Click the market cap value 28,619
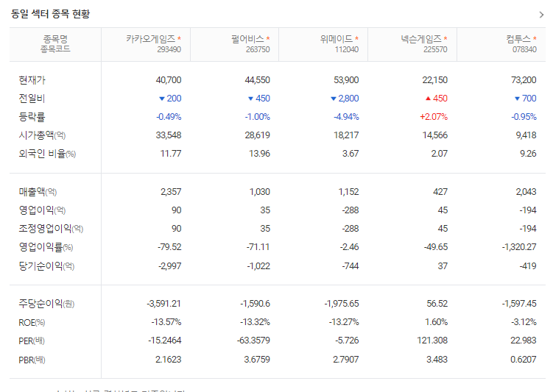This screenshot has width=553, height=392. 258,135
